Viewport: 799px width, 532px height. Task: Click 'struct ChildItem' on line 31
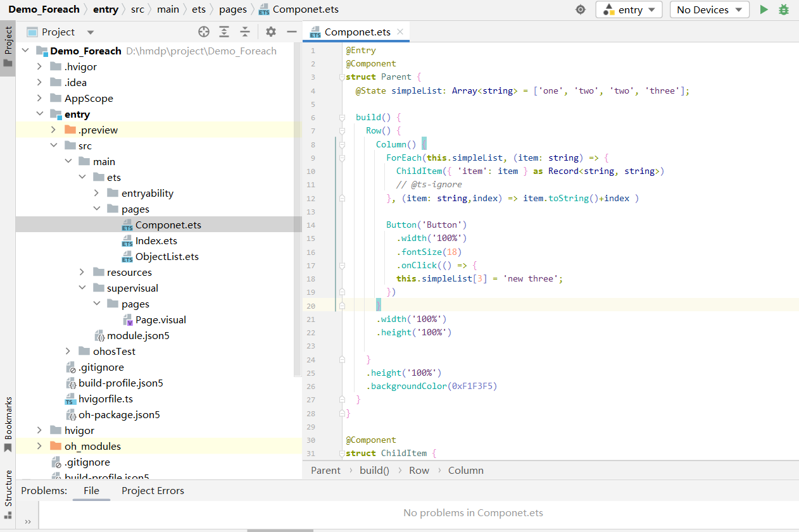387,453
